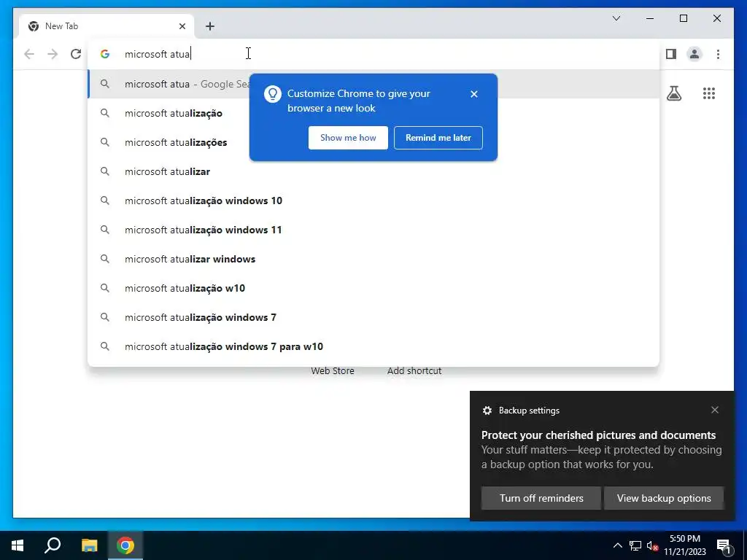Close the New Tab tab
This screenshot has width=747, height=560.
coord(182,26)
